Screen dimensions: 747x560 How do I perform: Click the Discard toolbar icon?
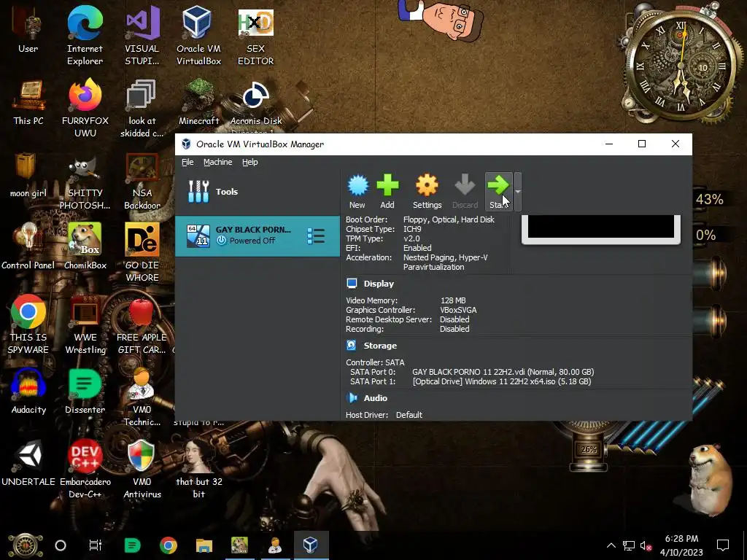(x=465, y=192)
